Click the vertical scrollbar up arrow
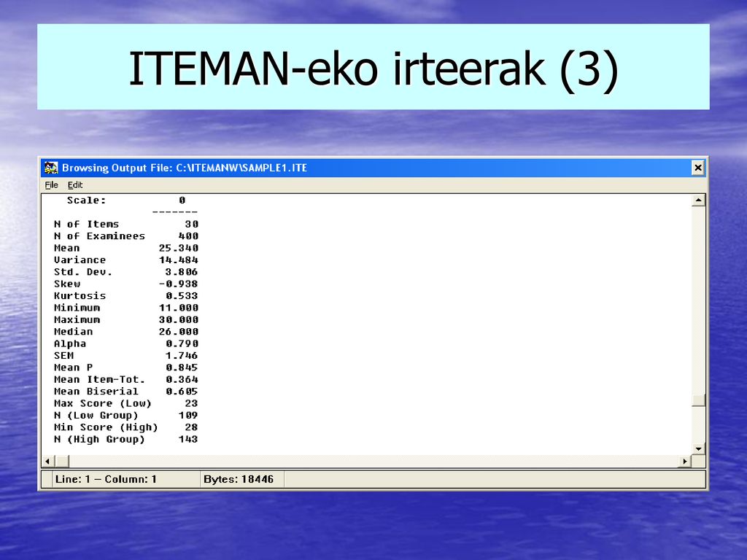This screenshot has height=560, width=747. pyautogui.click(x=698, y=201)
